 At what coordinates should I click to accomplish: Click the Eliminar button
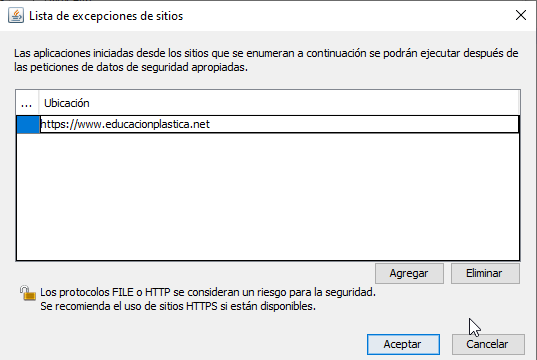pyautogui.click(x=485, y=273)
